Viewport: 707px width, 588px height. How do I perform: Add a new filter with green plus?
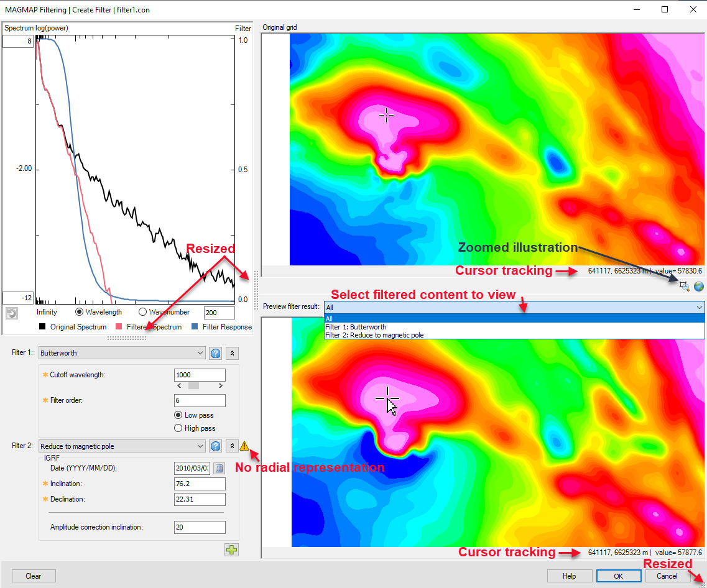[232, 549]
